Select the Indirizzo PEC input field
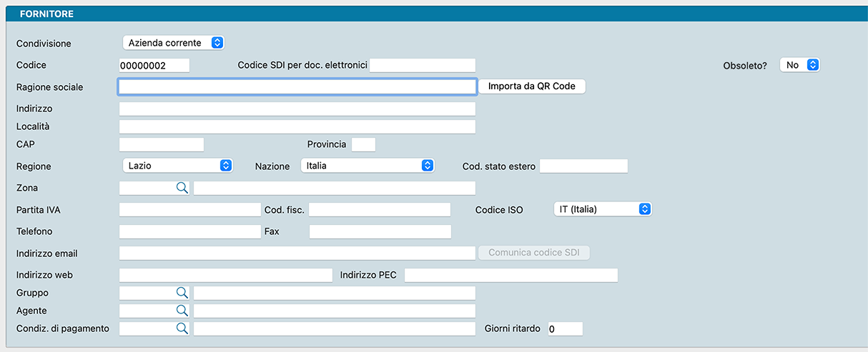This screenshot has width=868, height=352. tap(511, 276)
